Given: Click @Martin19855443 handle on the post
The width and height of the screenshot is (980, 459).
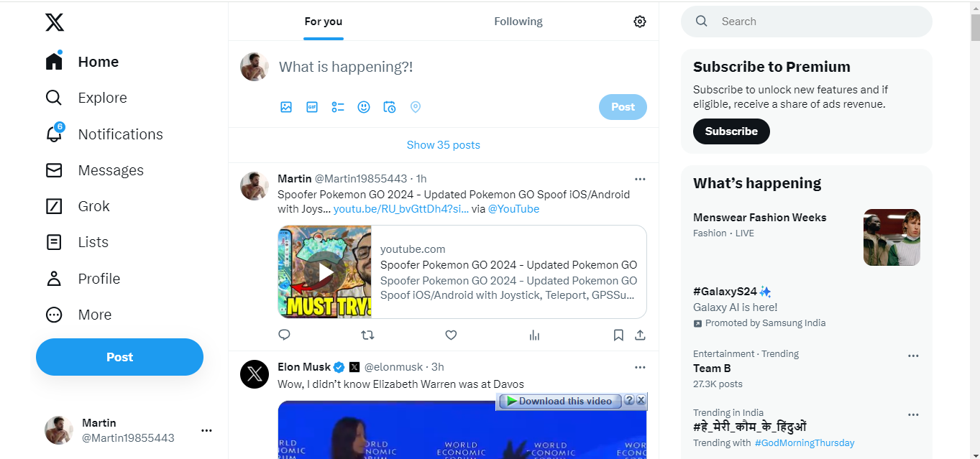Looking at the screenshot, I should (361, 178).
